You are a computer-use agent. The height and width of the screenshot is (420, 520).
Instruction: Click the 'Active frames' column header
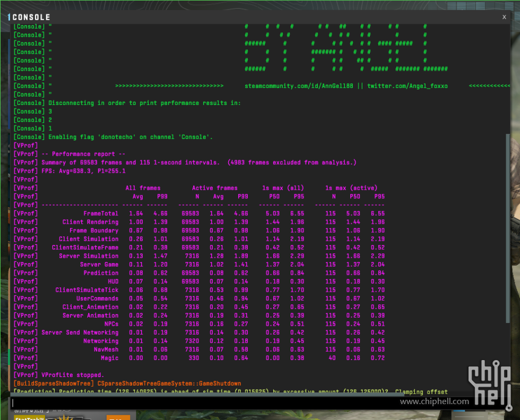pos(215,188)
